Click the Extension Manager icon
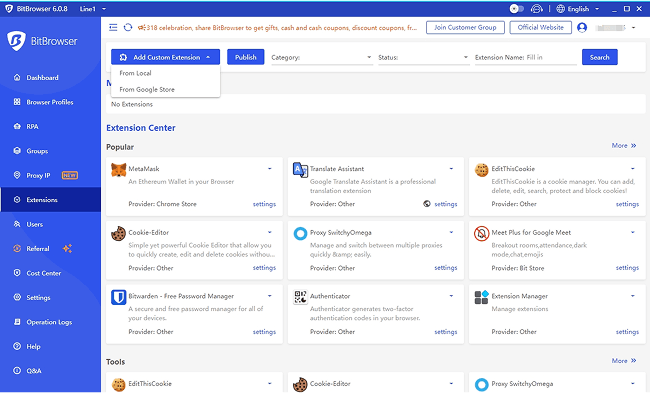The width and height of the screenshot is (650, 393). point(482,297)
